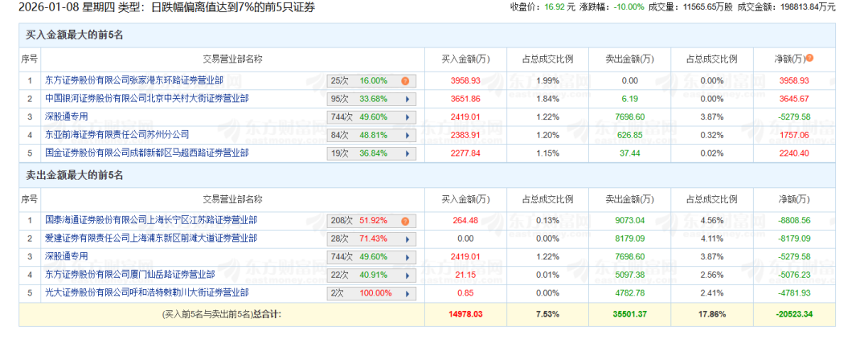Click the total sell amount 35501.37
This screenshot has height=343, width=868.
click(x=629, y=314)
